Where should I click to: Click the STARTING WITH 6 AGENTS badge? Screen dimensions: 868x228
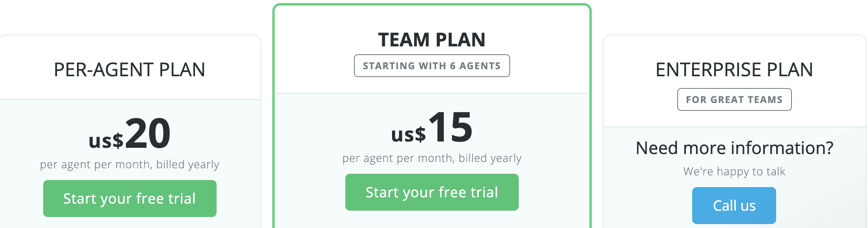[x=432, y=66]
